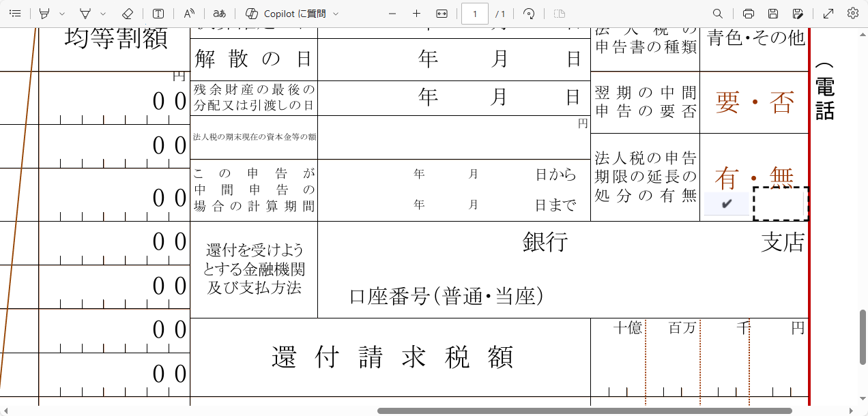This screenshot has height=416, width=868.
Task: Zoom out with the minus button
Action: pyautogui.click(x=392, y=14)
